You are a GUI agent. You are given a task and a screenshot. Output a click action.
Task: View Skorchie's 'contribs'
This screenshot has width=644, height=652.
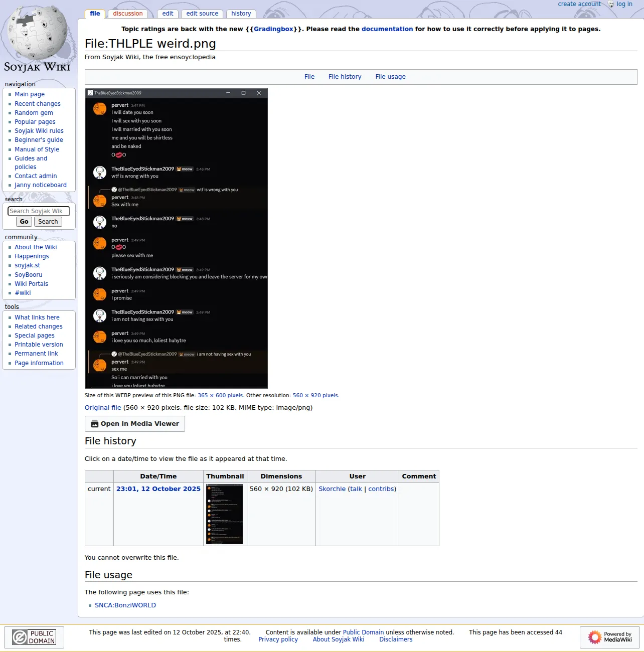(381, 489)
